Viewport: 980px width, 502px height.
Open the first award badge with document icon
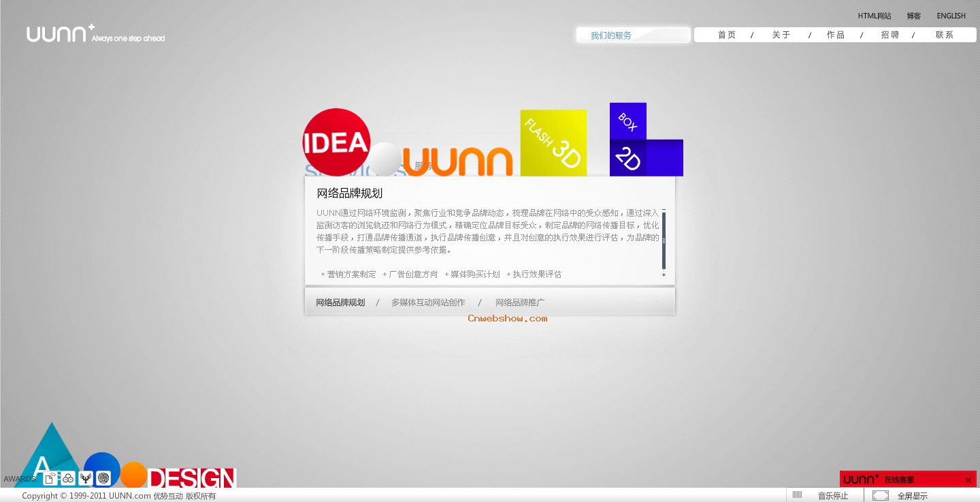[49, 479]
